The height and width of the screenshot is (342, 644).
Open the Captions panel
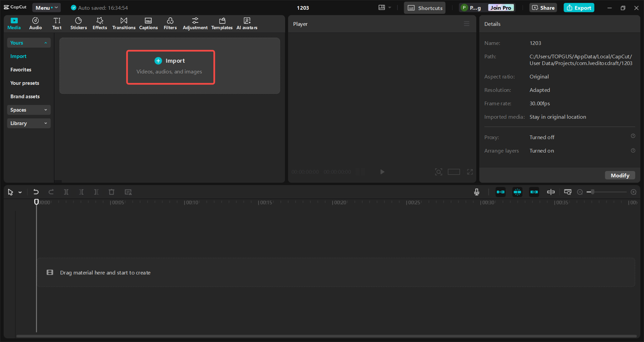(x=148, y=23)
